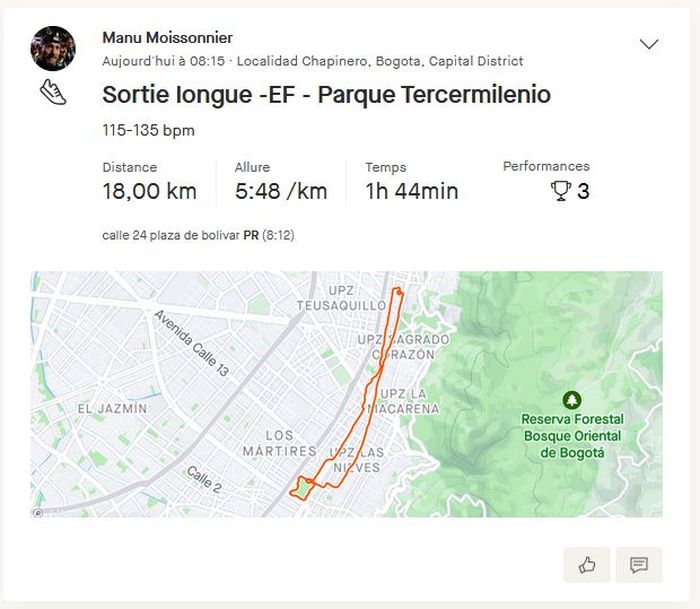Click the trophy performances icon
The height and width of the screenshot is (609, 700).
tap(561, 191)
